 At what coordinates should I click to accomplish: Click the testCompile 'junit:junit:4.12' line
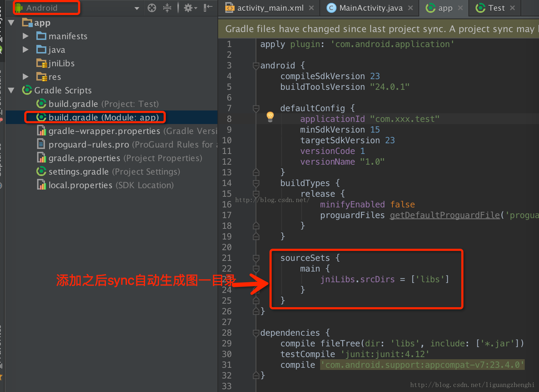pos(355,354)
